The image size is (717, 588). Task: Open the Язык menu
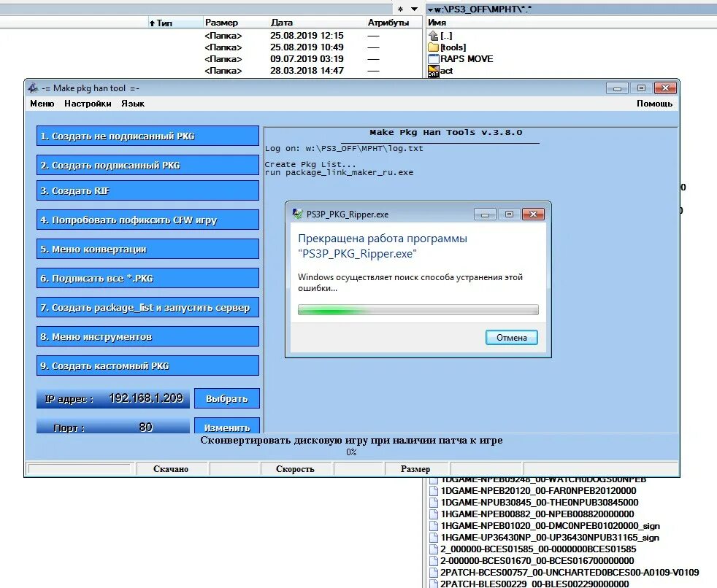133,104
